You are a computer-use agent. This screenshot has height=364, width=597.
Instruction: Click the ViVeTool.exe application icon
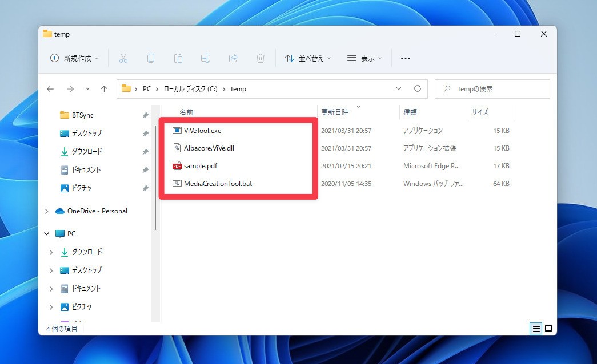point(177,130)
